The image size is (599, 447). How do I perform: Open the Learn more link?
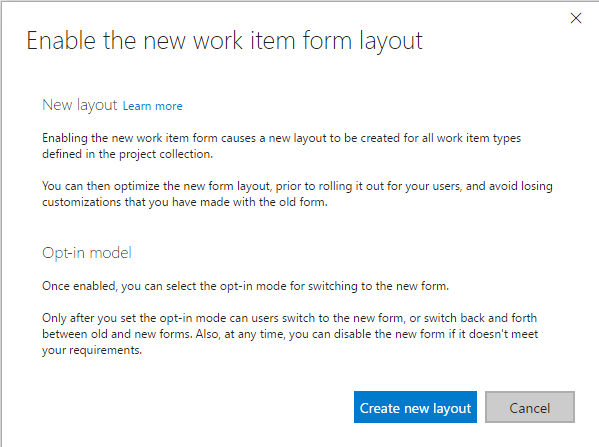click(152, 106)
